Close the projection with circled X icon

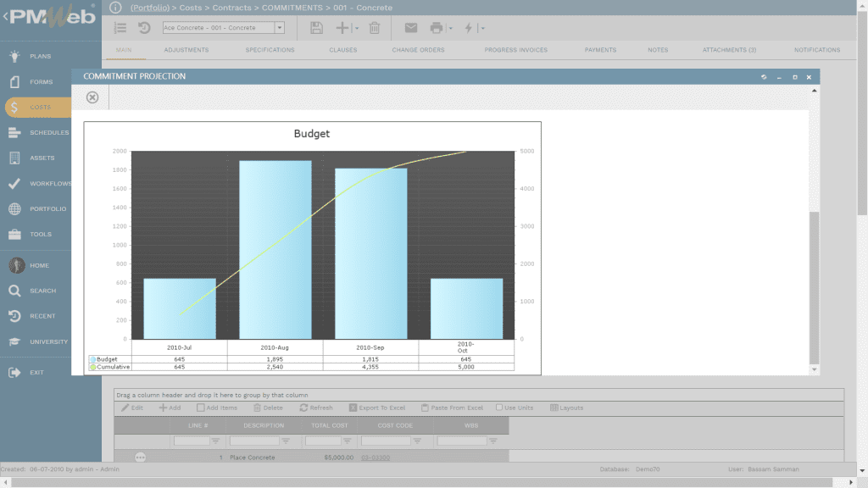[x=92, y=97]
